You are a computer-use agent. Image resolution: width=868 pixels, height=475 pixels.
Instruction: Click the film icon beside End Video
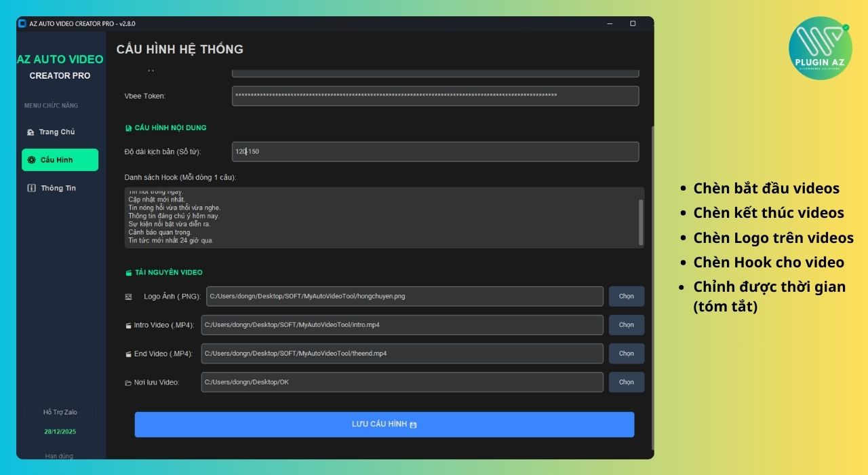tap(127, 354)
